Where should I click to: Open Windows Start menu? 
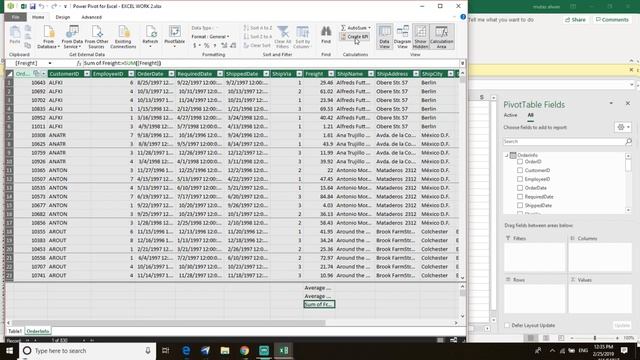click(x=9, y=351)
